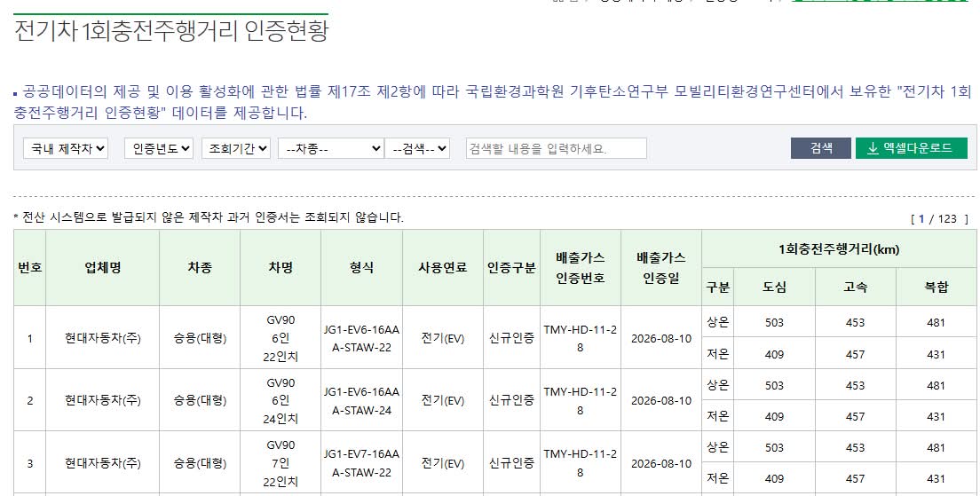The height and width of the screenshot is (496, 980).
Task: Click 전기(EV) in row 2
Action: 442,401
